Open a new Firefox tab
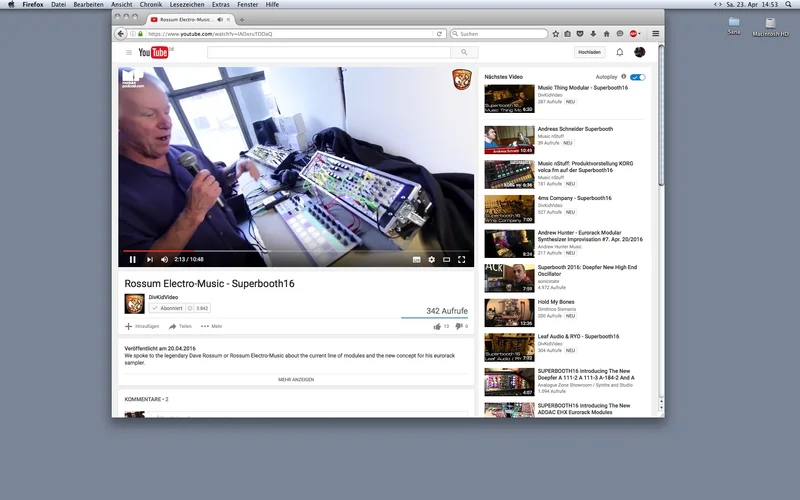Screen dimensions: 800x500 [x=242, y=19]
